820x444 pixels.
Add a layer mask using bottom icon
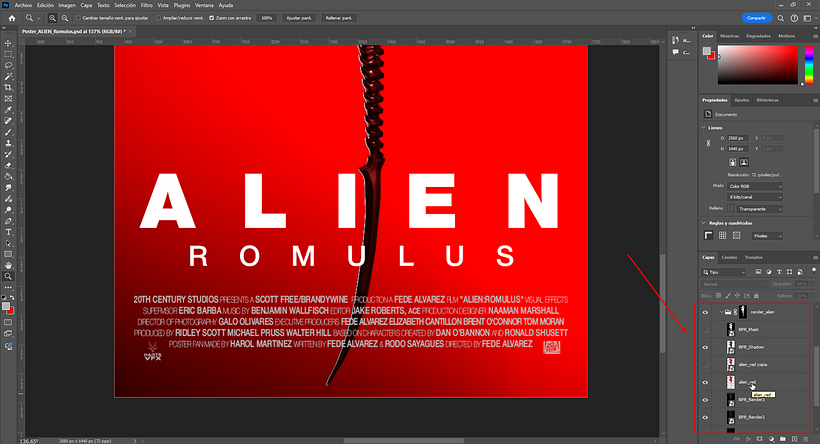(759, 439)
